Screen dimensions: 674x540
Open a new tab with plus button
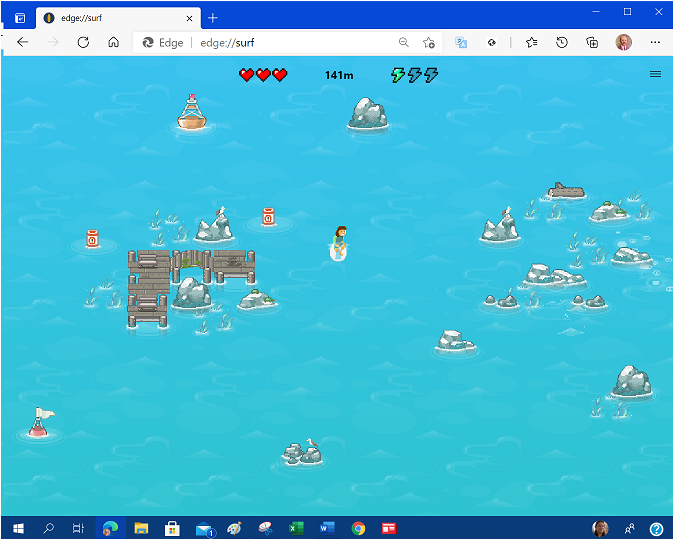tap(212, 18)
